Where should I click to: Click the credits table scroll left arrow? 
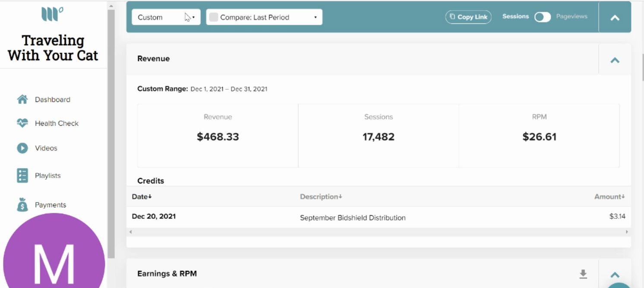(x=130, y=232)
